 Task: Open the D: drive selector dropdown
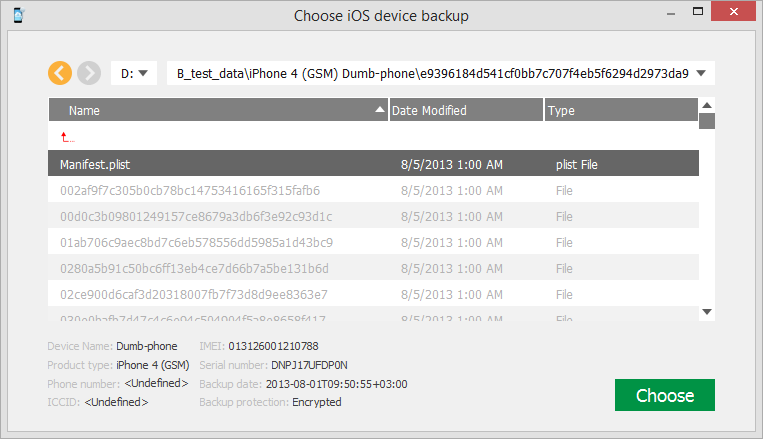coord(134,73)
